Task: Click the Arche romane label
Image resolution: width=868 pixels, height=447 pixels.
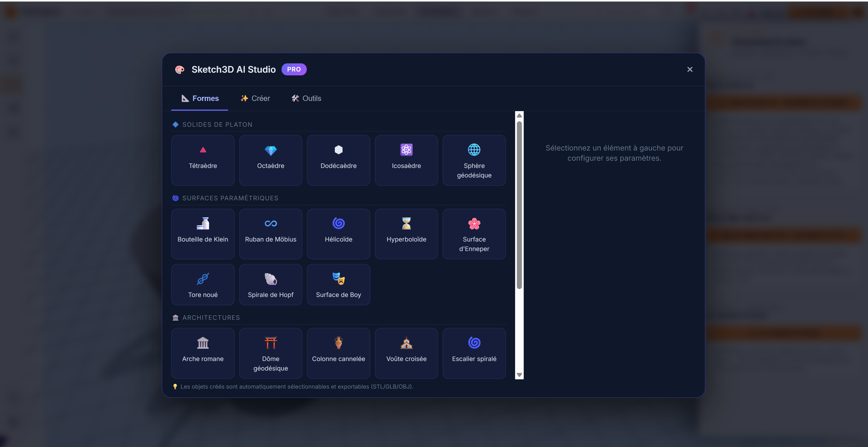Action: click(203, 359)
